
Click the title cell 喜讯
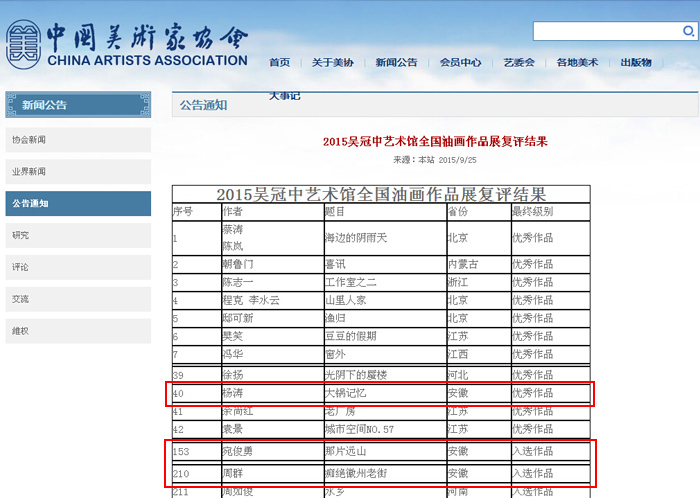coord(385,264)
